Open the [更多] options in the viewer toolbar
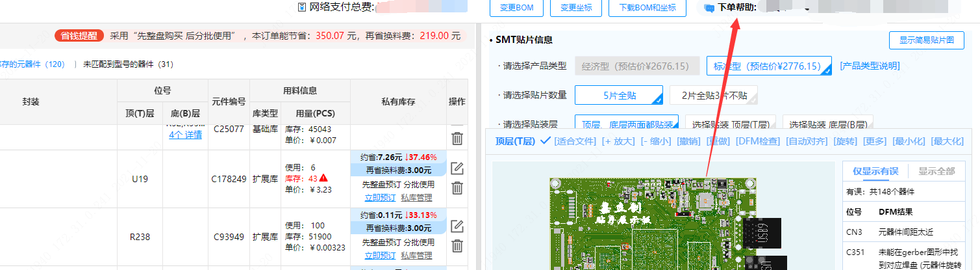Viewport: 980px width, 270px height. [x=875, y=141]
